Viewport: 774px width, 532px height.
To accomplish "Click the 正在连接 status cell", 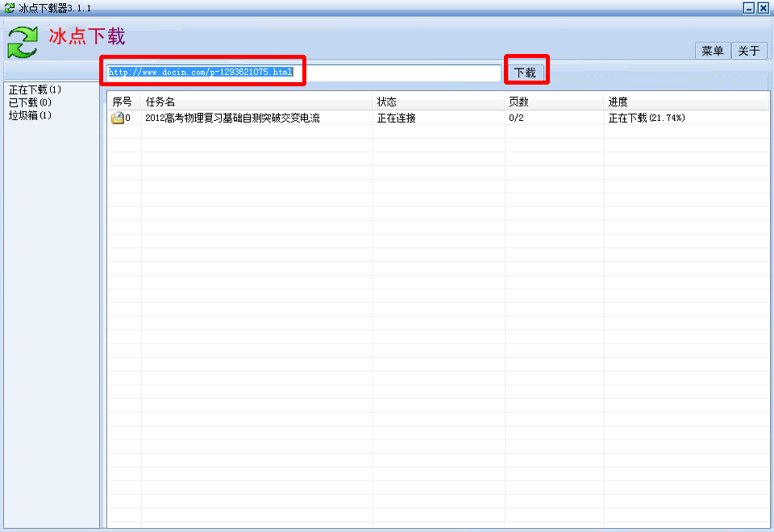I will tap(397, 118).
